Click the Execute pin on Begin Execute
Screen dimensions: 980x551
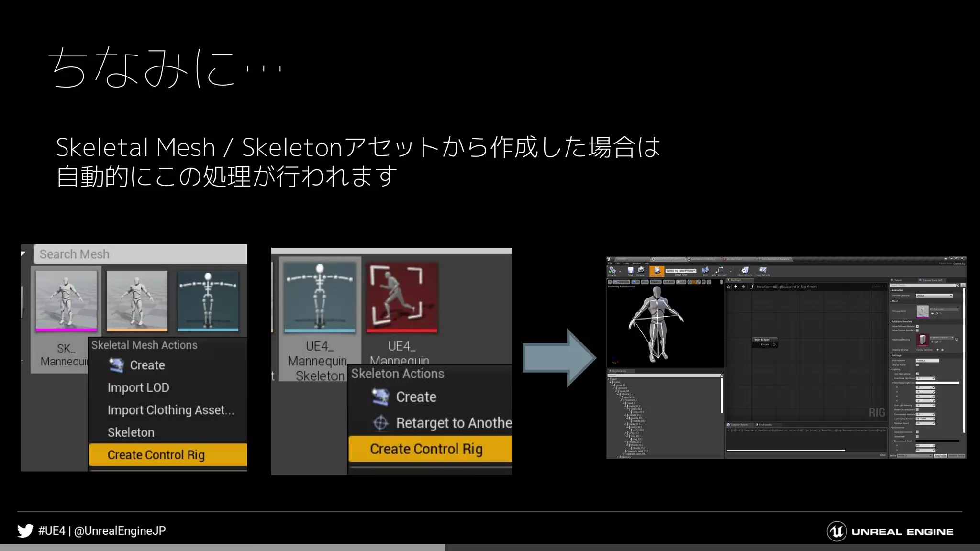774,344
